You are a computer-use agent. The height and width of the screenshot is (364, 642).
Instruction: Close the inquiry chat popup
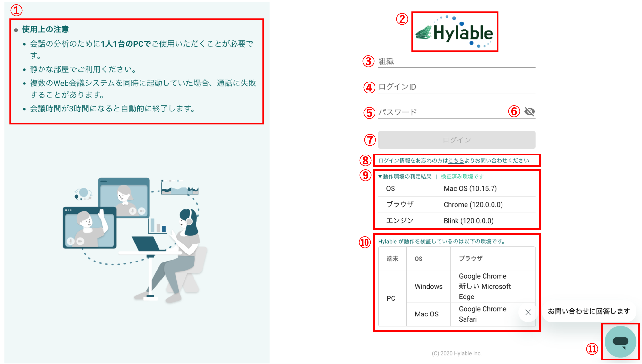point(528,312)
